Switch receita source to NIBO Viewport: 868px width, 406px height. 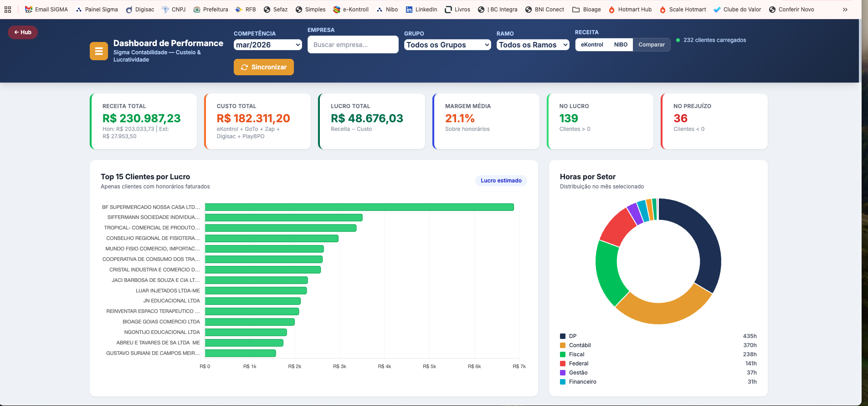[x=621, y=45]
